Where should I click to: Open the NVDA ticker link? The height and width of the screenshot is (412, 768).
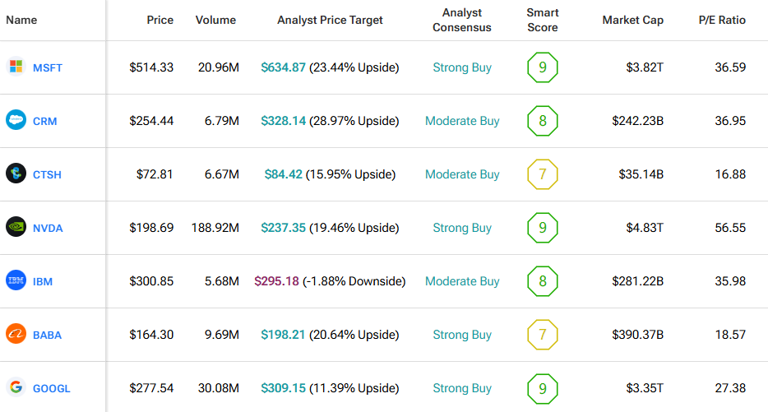coord(48,228)
